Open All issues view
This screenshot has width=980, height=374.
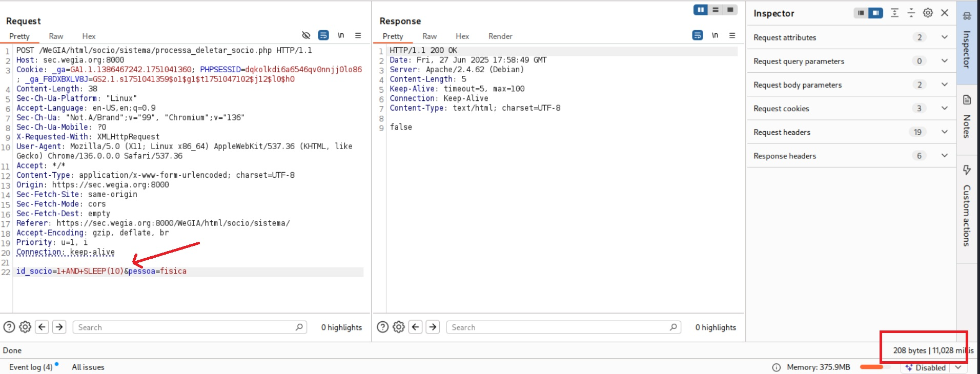point(88,367)
